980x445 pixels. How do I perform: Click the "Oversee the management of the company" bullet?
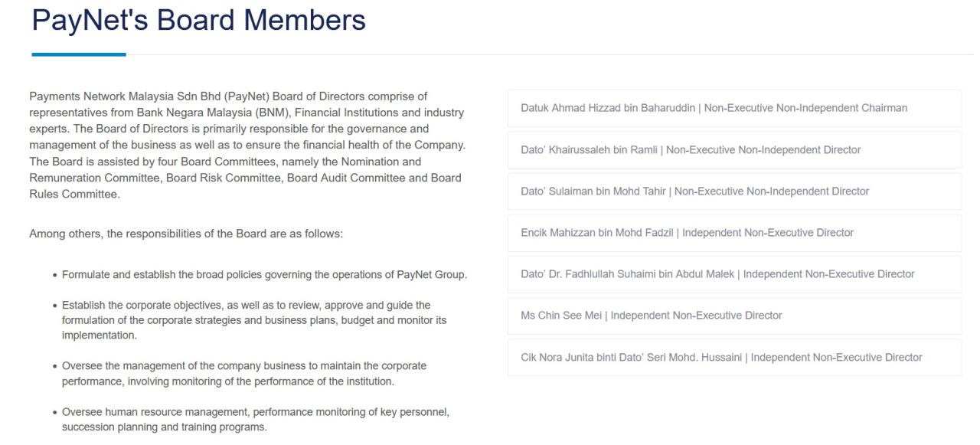pos(244,366)
